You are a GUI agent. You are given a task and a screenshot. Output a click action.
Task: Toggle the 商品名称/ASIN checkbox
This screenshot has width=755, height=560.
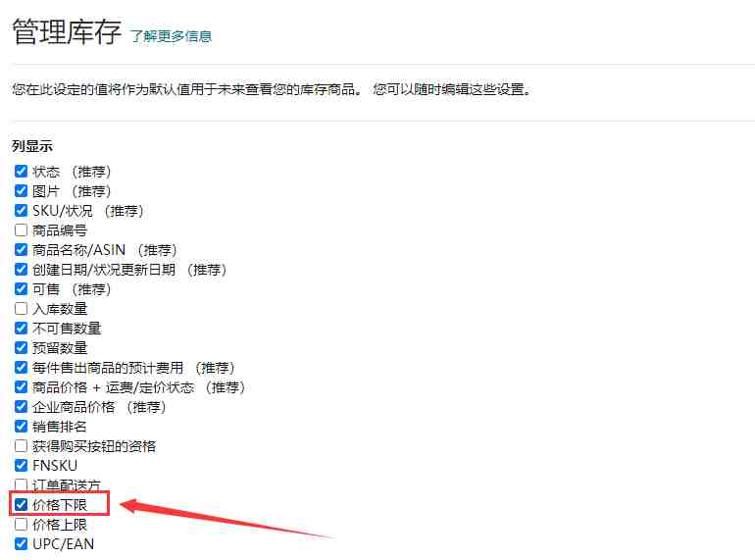click(21, 249)
